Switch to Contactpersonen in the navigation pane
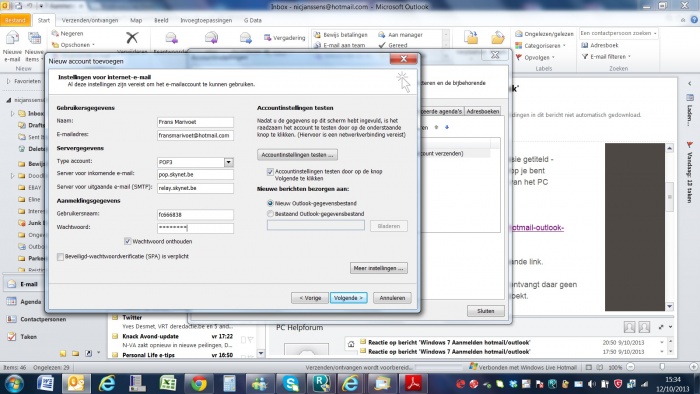 (x=37, y=319)
